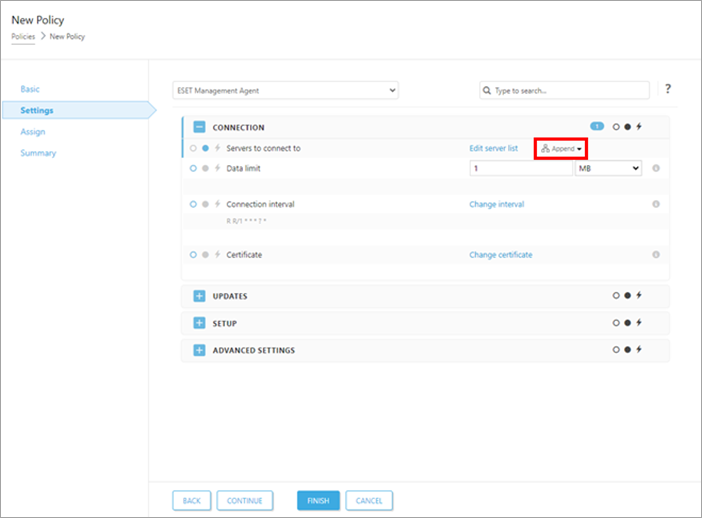Image resolution: width=702 pixels, height=518 pixels.
Task: Click the Change certificate link
Action: coord(501,255)
